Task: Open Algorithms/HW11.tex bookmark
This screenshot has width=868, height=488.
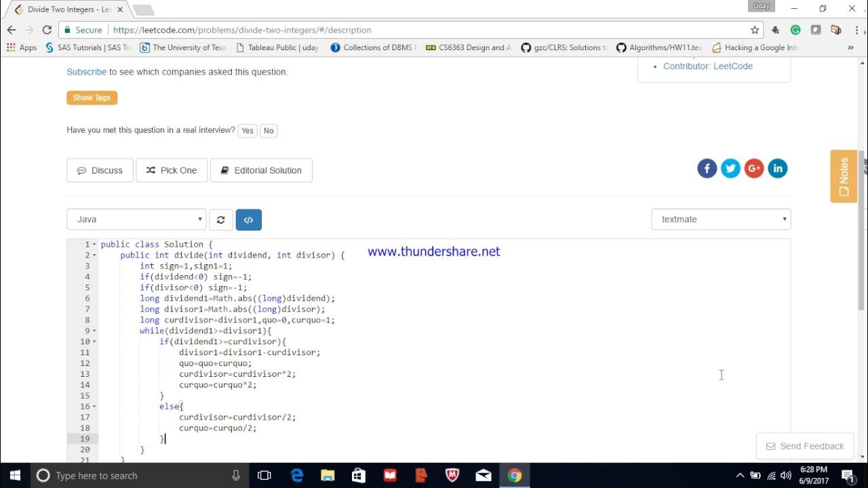Action: (658, 47)
